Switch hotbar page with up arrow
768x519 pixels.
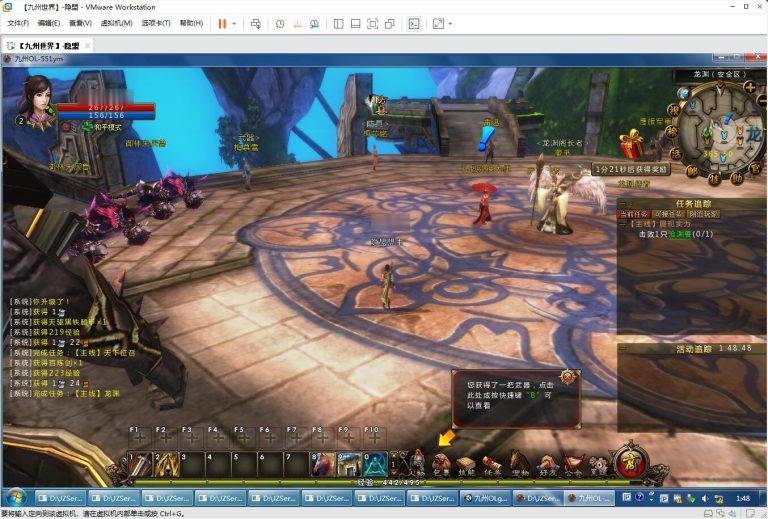[x=393, y=456]
